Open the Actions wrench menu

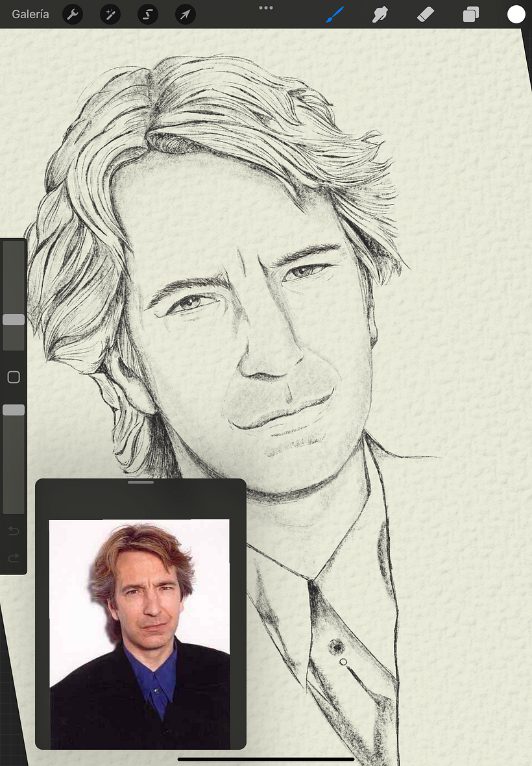73,14
